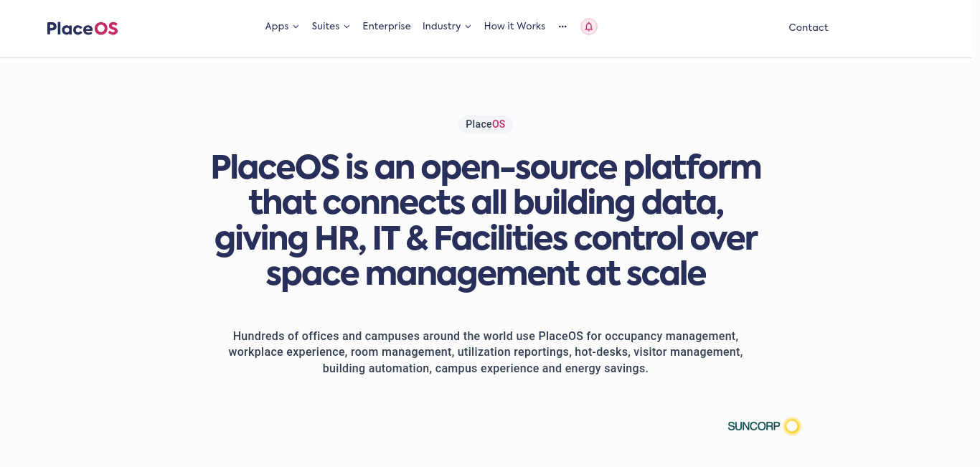Expand the Suites dropdown menu
This screenshot has height=467, width=980.
click(x=331, y=27)
